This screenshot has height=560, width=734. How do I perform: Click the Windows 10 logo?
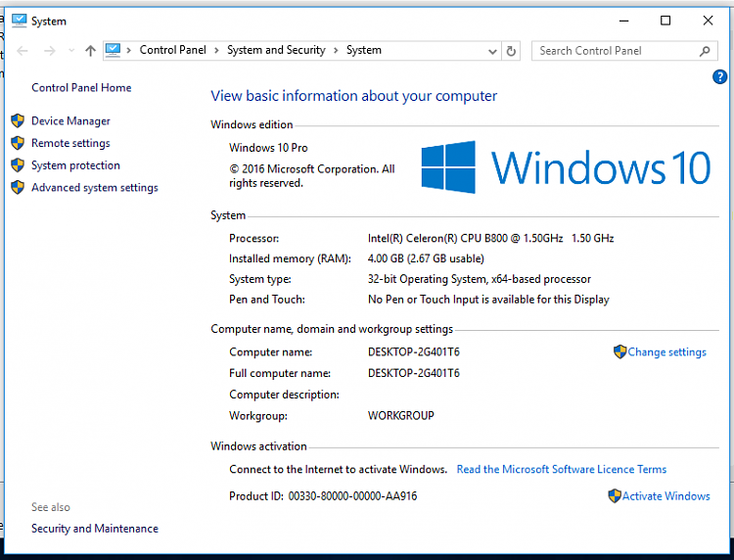[x=566, y=167]
